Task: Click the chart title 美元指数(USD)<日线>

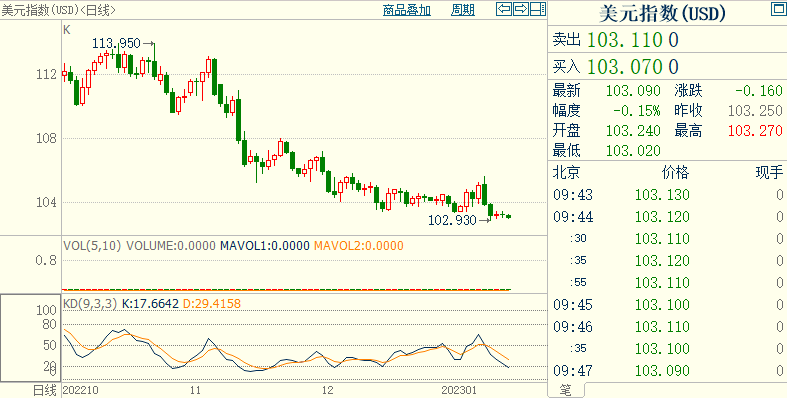Action: pyautogui.click(x=59, y=10)
